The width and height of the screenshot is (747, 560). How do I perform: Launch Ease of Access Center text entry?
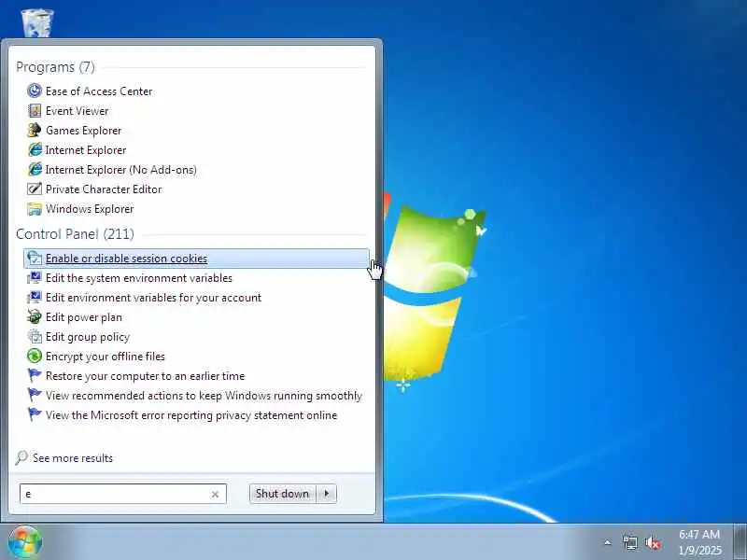99,91
